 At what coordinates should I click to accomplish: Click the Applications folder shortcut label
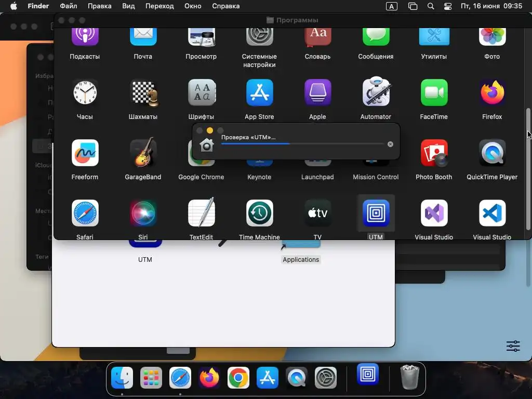[x=301, y=260]
